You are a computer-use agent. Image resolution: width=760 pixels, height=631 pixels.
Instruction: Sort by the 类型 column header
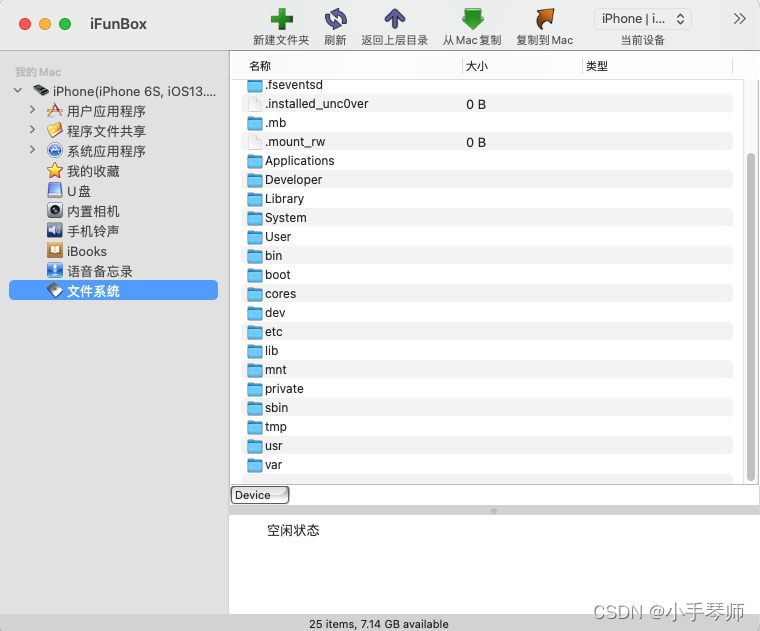point(597,66)
